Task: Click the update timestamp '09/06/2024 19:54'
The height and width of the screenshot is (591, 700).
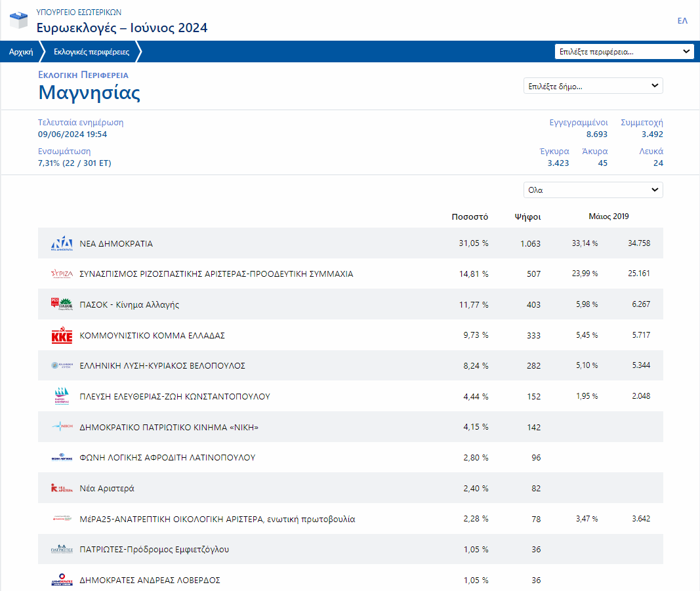Action: (72, 134)
